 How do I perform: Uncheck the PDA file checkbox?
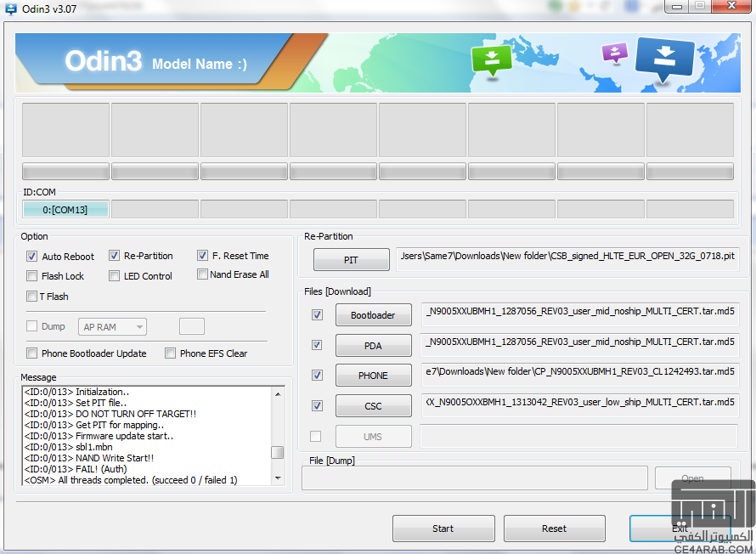317,345
